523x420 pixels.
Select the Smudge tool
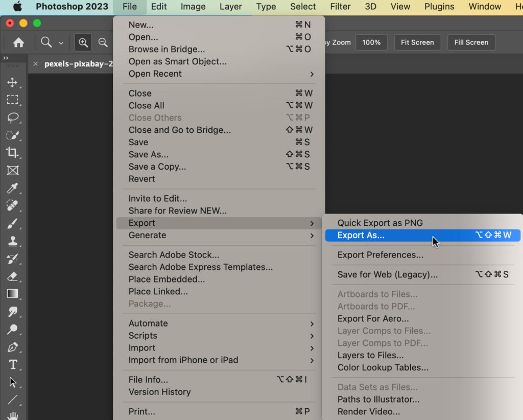(x=12, y=311)
